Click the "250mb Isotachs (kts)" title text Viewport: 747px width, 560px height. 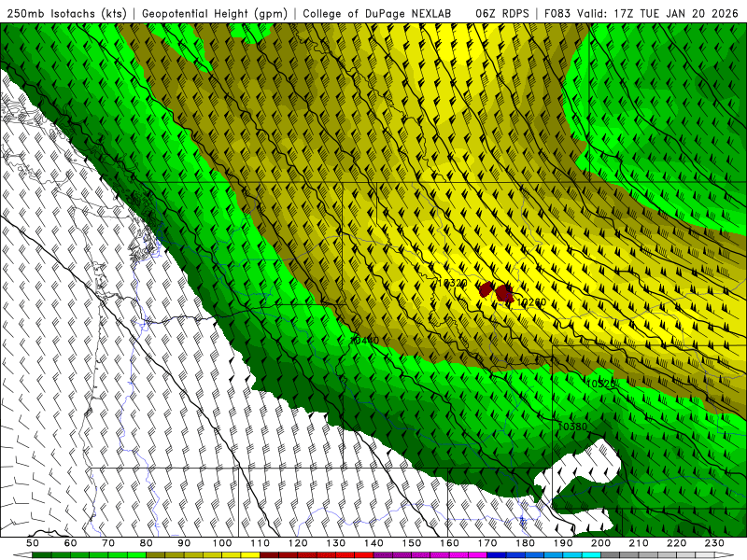click(x=66, y=14)
